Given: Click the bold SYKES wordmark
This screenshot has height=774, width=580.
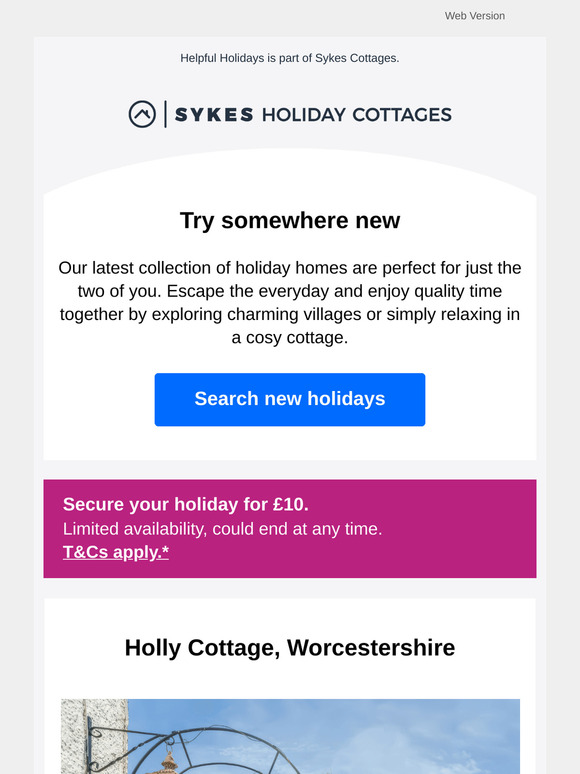Looking at the screenshot, I should tap(214, 115).
